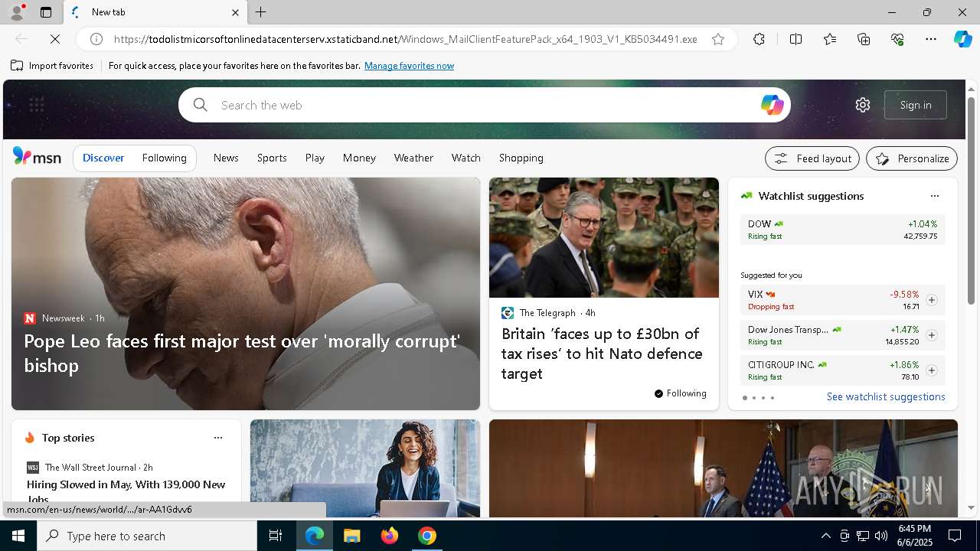Open the profile icon in title bar
Image resolution: width=980 pixels, height=551 pixels.
coord(16,12)
